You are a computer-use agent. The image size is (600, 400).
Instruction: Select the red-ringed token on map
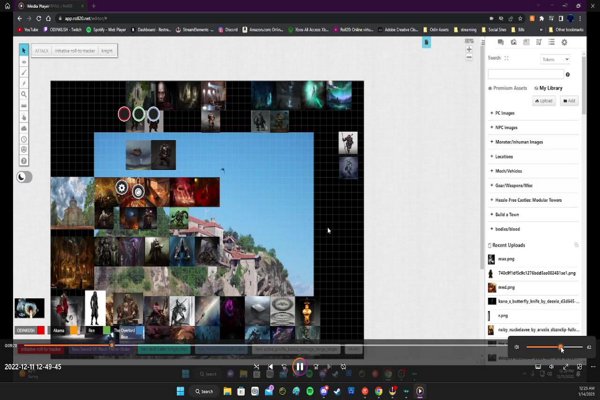coord(124,114)
